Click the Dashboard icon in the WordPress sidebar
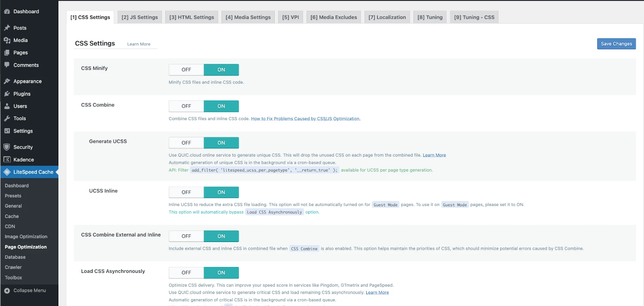The height and width of the screenshot is (306, 644). coord(7,12)
